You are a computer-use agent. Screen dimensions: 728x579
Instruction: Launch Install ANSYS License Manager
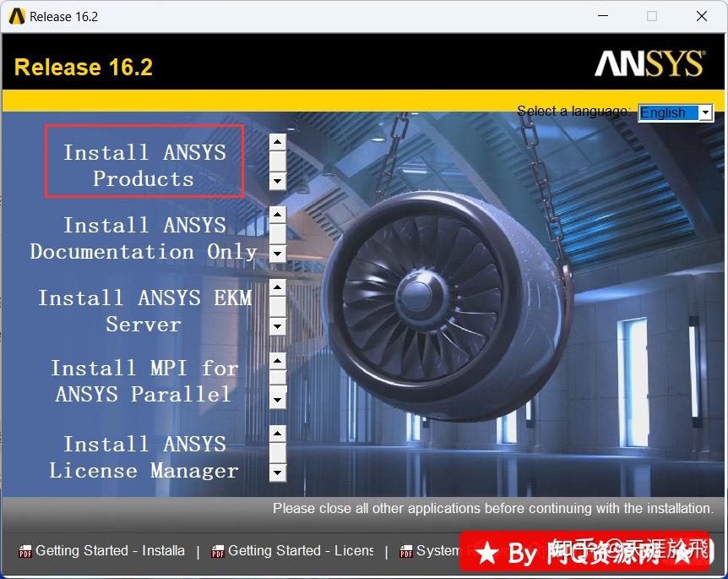point(144,456)
